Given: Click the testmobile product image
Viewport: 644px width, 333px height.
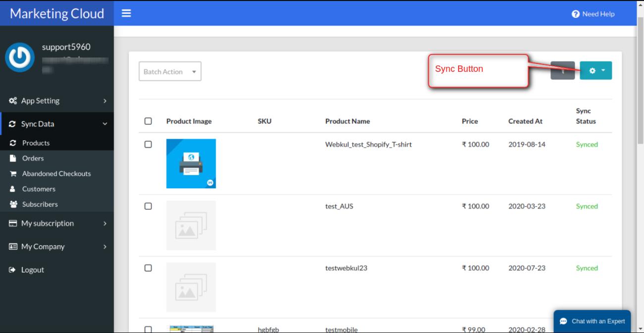Looking at the screenshot, I should coord(191,329).
